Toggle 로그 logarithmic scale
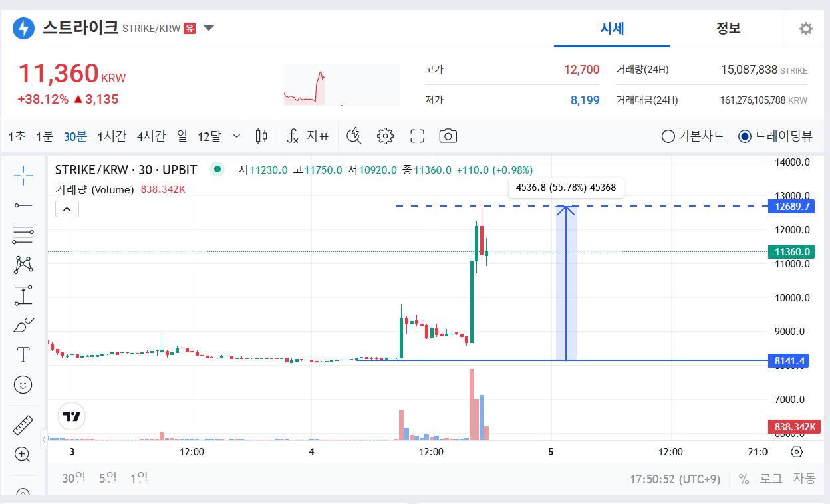Viewport: 830px width, 504px height. [x=771, y=479]
